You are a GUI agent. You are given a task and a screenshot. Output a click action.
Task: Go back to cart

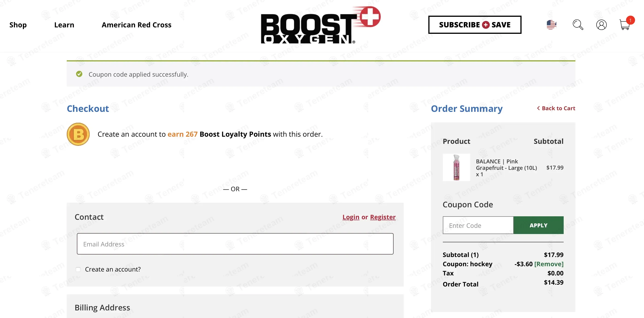point(556,108)
